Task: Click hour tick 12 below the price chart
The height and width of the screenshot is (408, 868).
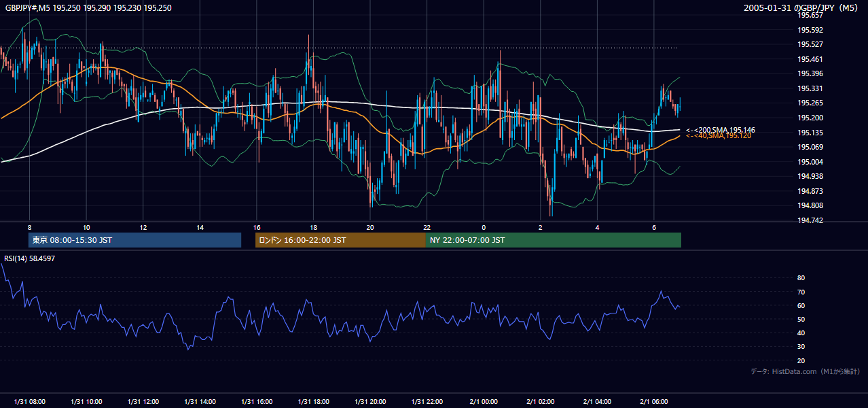Action: (x=143, y=227)
